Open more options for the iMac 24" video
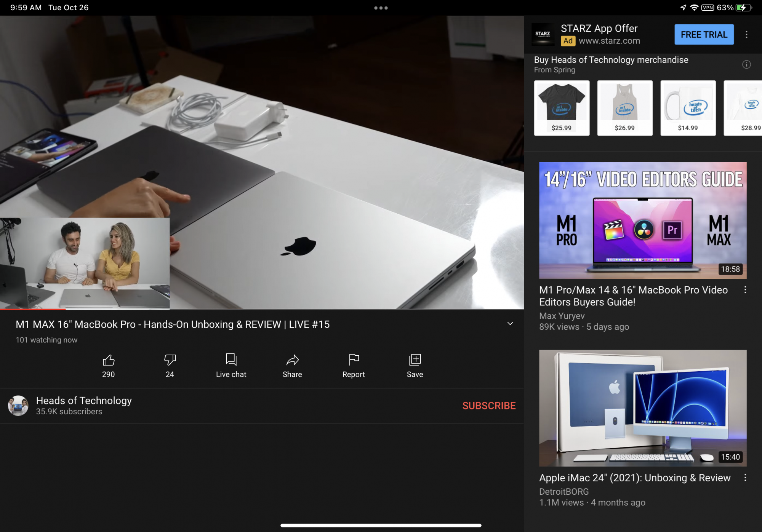The height and width of the screenshot is (532, 762). [745, 478]
